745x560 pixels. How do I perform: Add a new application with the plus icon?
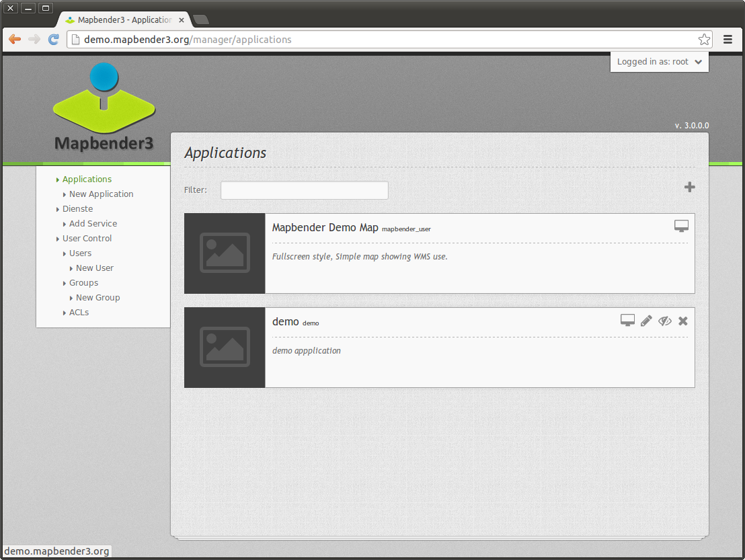click(689, 187)
